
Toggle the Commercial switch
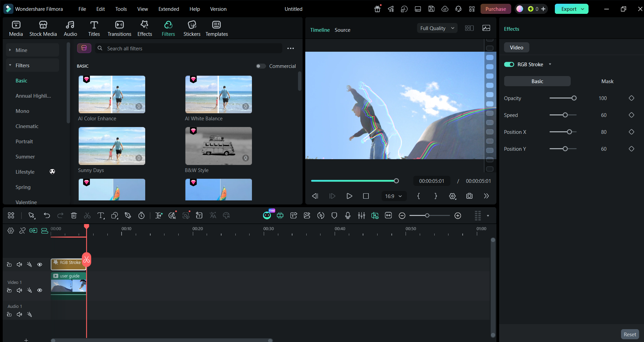tap(261, 66)
